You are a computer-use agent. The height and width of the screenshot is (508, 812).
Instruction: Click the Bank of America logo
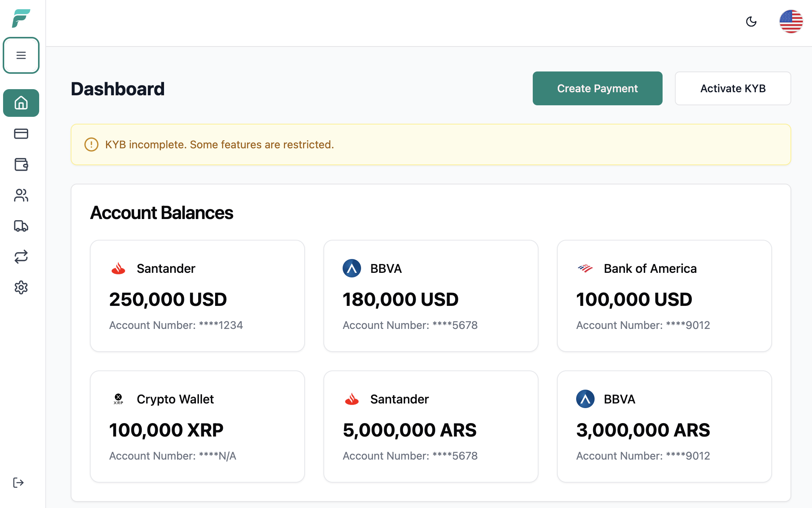tap(585, 268)
